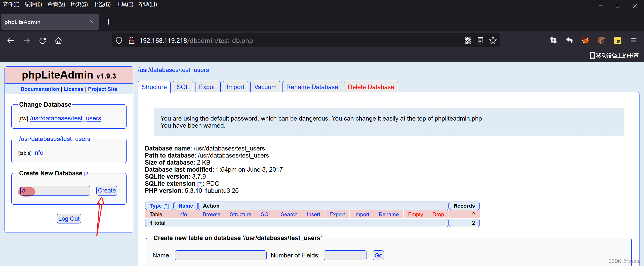Open the 帮助(H) menu
The height and width of the screenshot is (266, 644).
(x=148, y=4)
